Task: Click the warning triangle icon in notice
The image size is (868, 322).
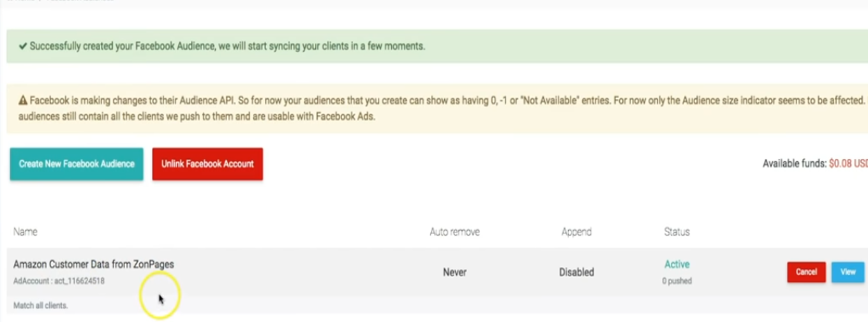Action: point(23,100)
